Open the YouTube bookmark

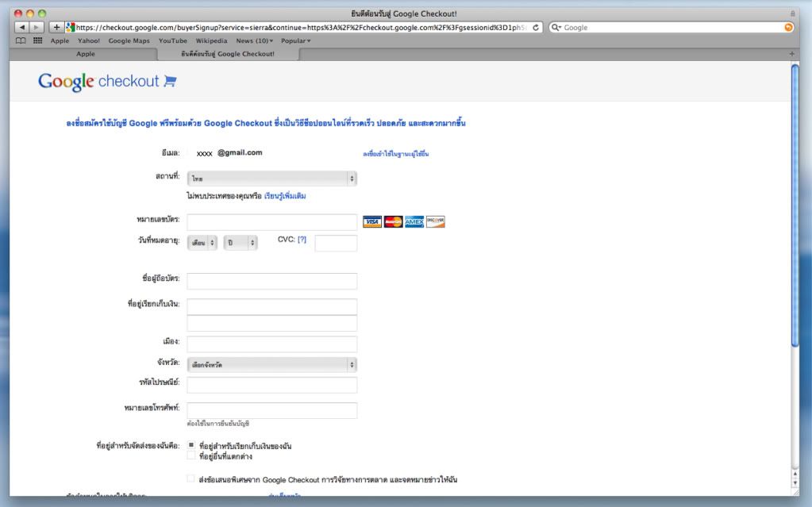pyautogui.click(x=173, y=40)
